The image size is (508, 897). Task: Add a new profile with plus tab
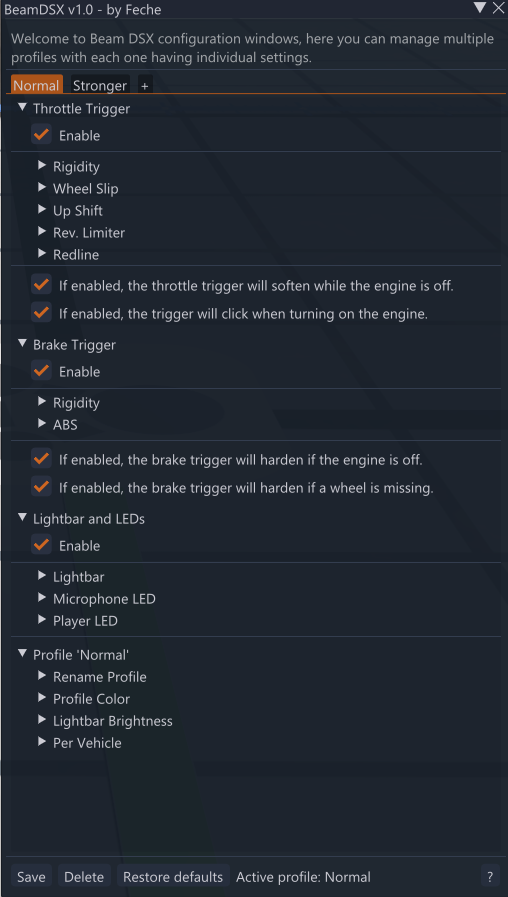pos(145,86)
